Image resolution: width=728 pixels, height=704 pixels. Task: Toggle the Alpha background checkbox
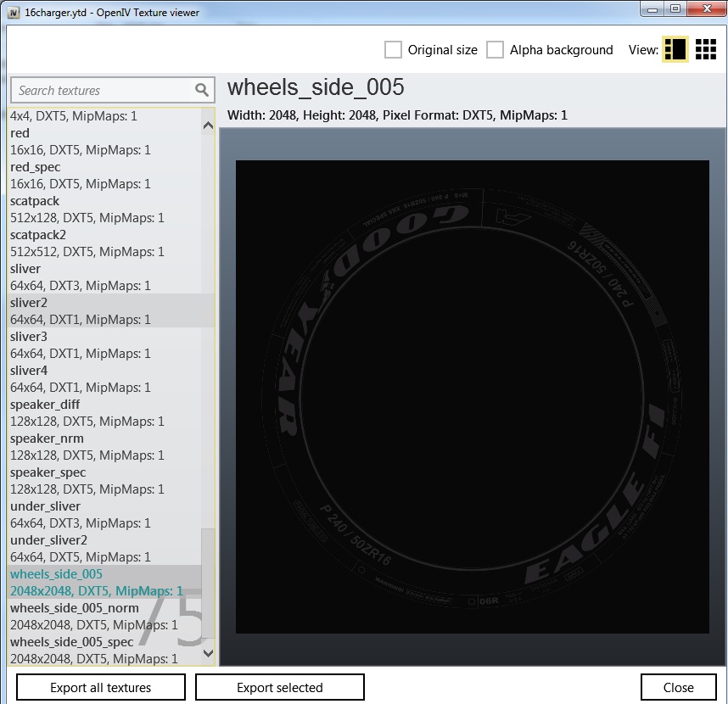tap(495, 50)
